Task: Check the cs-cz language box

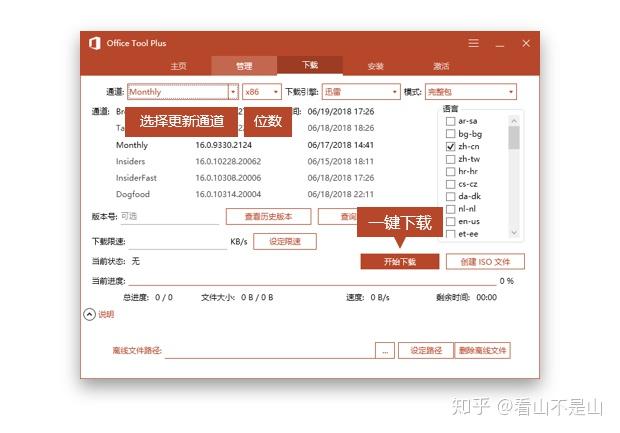Action: point(450,184)
